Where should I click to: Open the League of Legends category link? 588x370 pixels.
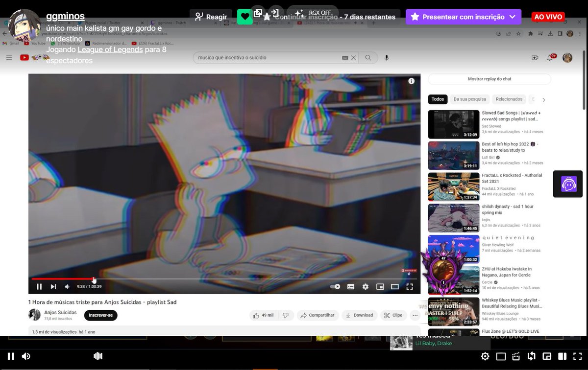[x=110, y=49]
